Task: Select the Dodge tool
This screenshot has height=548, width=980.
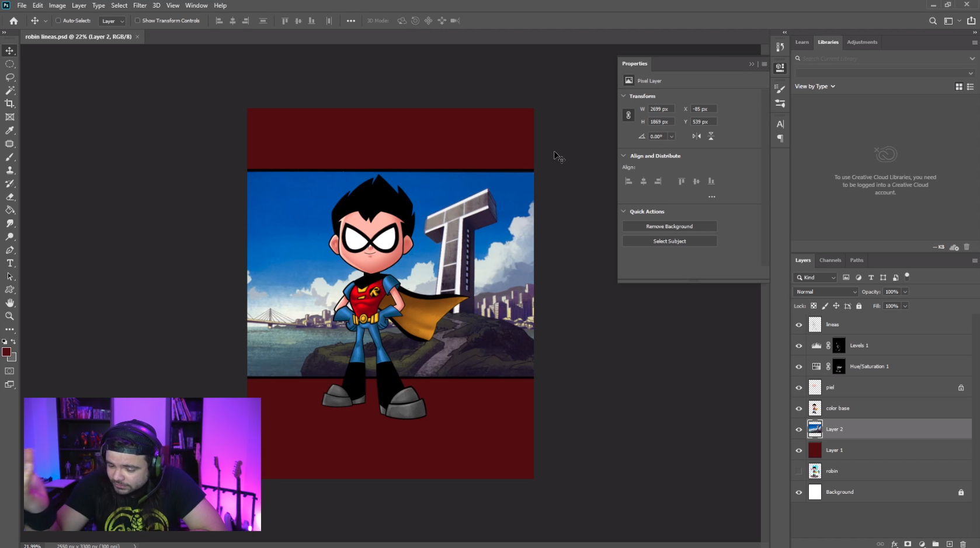Action: point(10,237)
